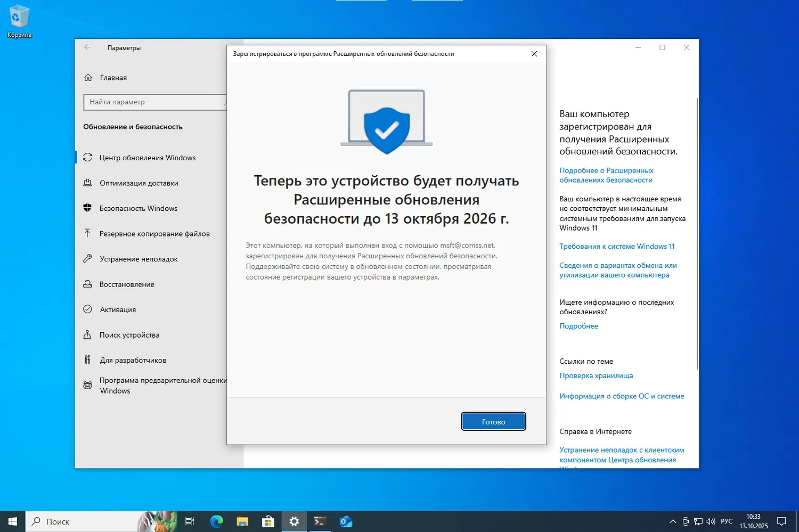Open the Активация settings page
This screenshot has height=532, width=799.
click(117, 309)
